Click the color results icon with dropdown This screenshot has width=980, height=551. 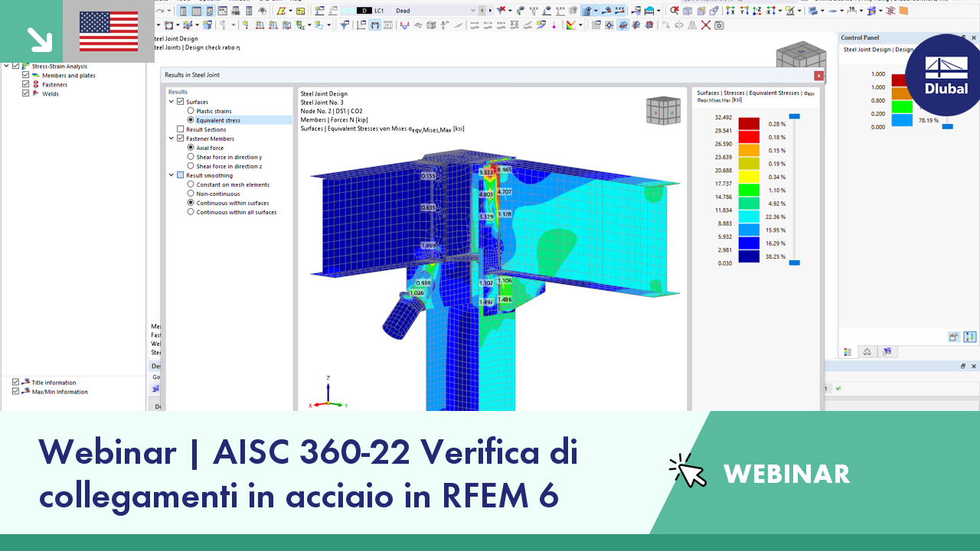point(570,25)
